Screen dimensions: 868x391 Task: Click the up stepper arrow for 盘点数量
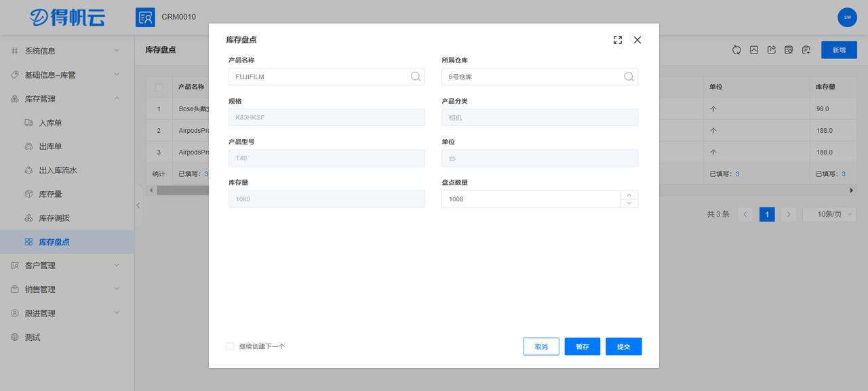pos(628,194)
